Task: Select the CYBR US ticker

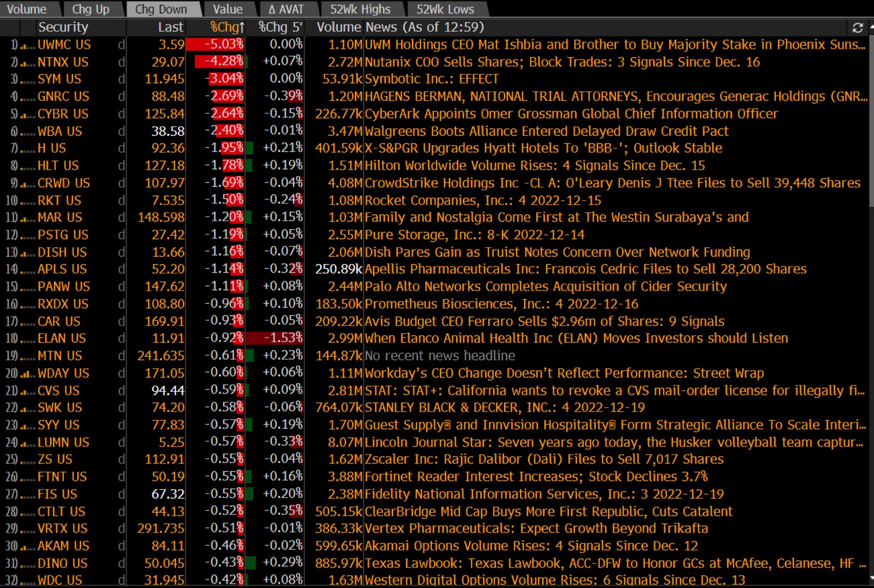Action: coord(63,114)
